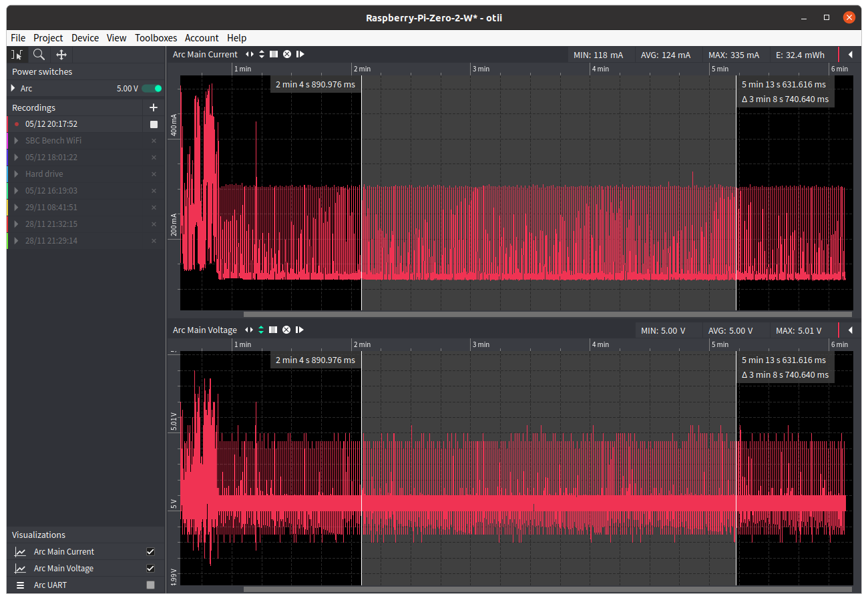Uncheck Arc Main Voltage visualization
The height and width of the screenshot is (600, 868).
[x=150, y=569]
